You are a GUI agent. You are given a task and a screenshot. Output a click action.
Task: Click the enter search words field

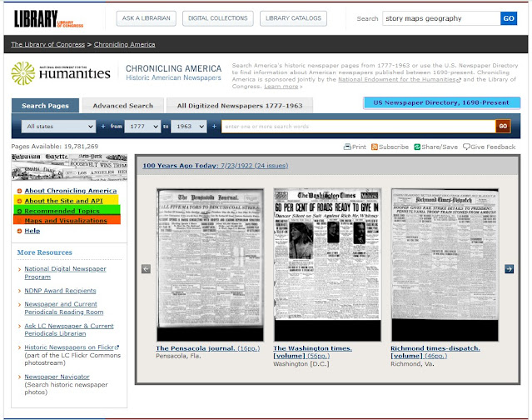coord(358,127)
